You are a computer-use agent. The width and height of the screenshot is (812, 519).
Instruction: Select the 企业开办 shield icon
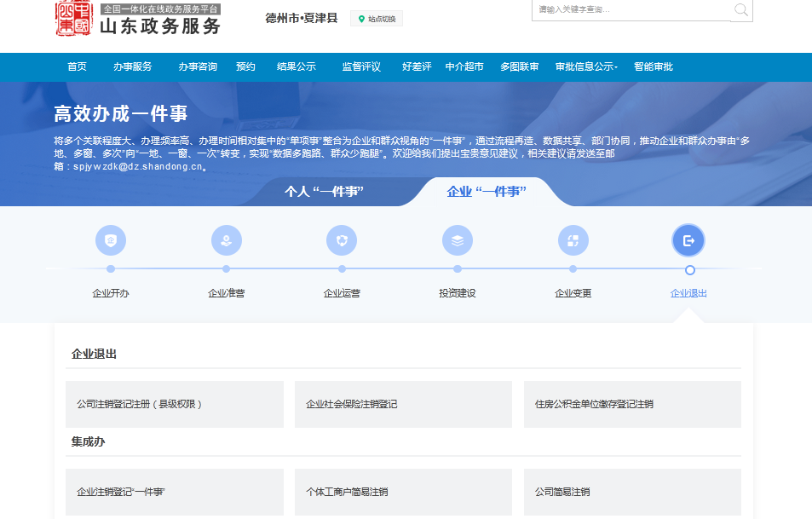[111, 240]
